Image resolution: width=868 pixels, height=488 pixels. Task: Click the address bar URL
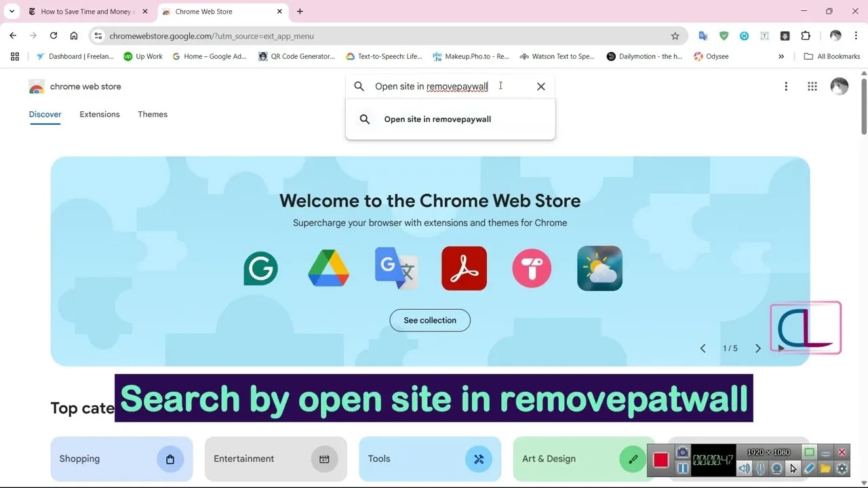tap(212, 36)
